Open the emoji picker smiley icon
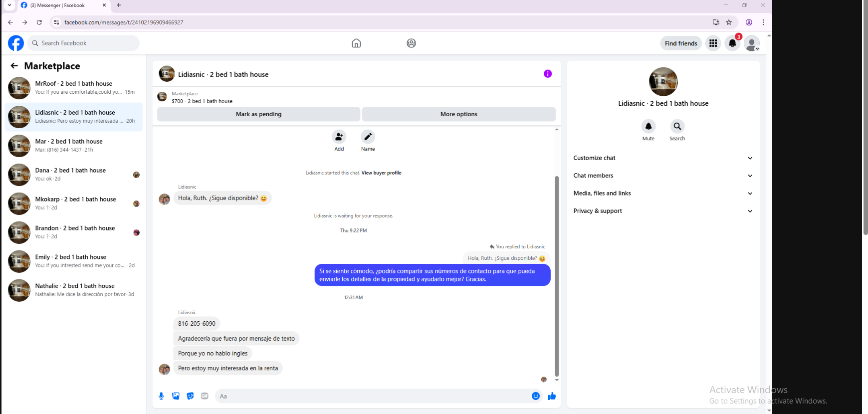 (x=536, y=396)
